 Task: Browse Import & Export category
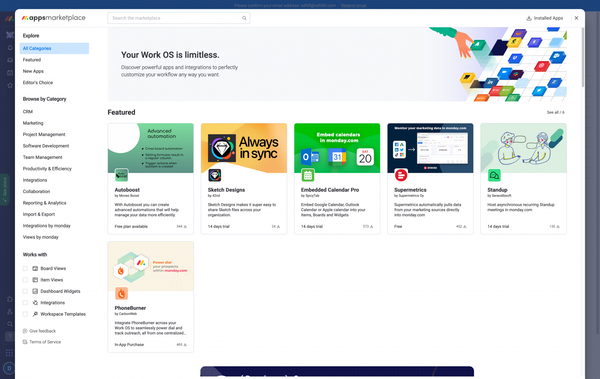pos(39,214)
